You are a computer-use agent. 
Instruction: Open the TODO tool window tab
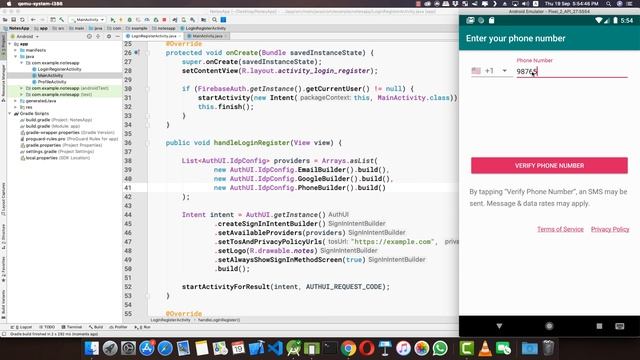point(47,327)
